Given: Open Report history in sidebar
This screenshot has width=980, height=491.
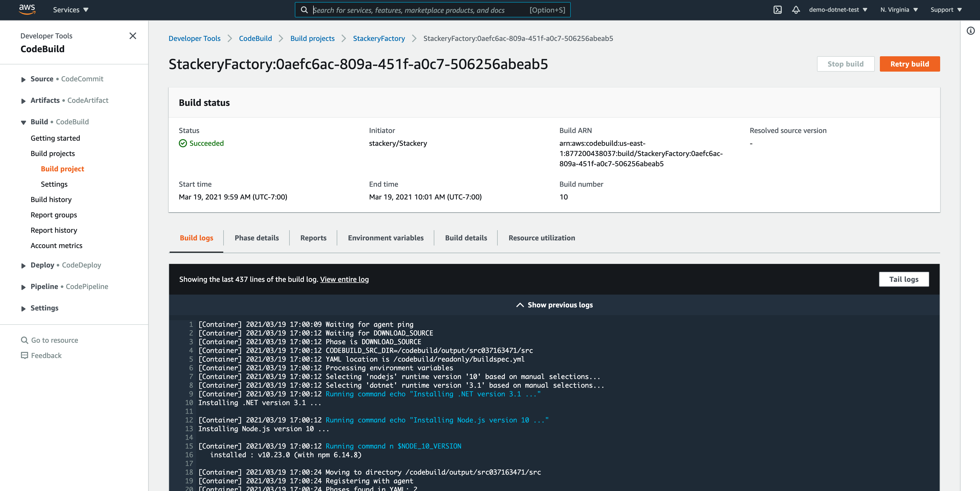Looking at the screenshot, I should [x=54, y=230].
